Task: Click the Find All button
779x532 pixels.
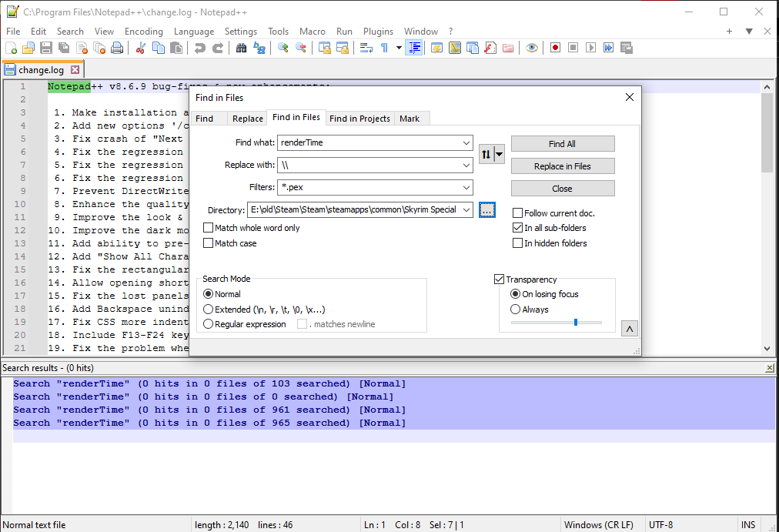Action: [563, 143]
